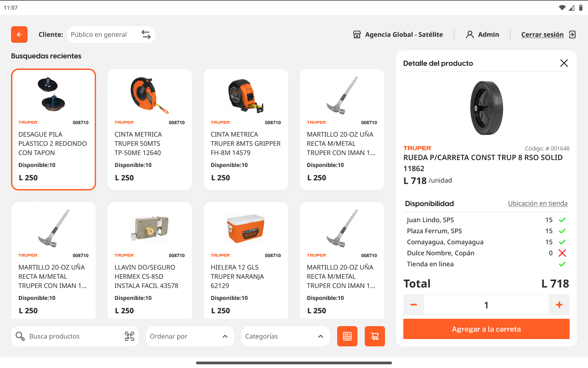Select the Llavin DO/Seguro Hermex product card
Viewport: 588px width, 368px height.
coord(149,260)
